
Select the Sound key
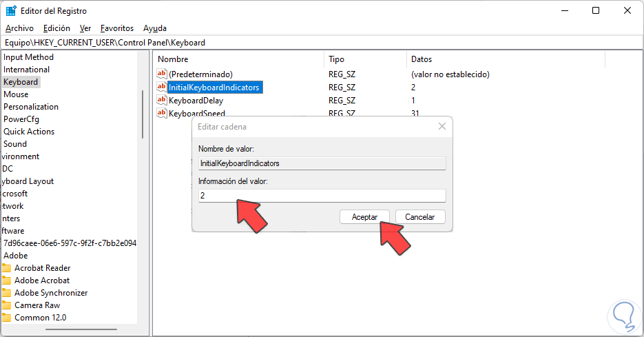[x=15, y=144]
